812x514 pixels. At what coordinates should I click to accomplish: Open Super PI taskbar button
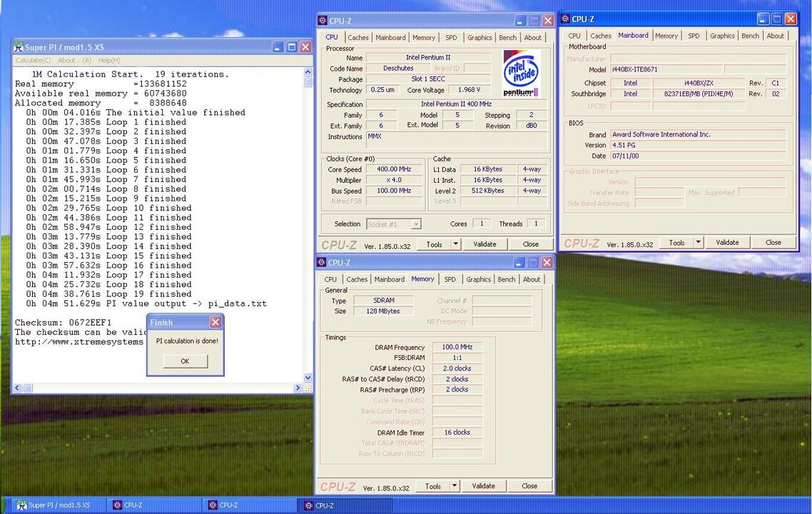[59, 505]
